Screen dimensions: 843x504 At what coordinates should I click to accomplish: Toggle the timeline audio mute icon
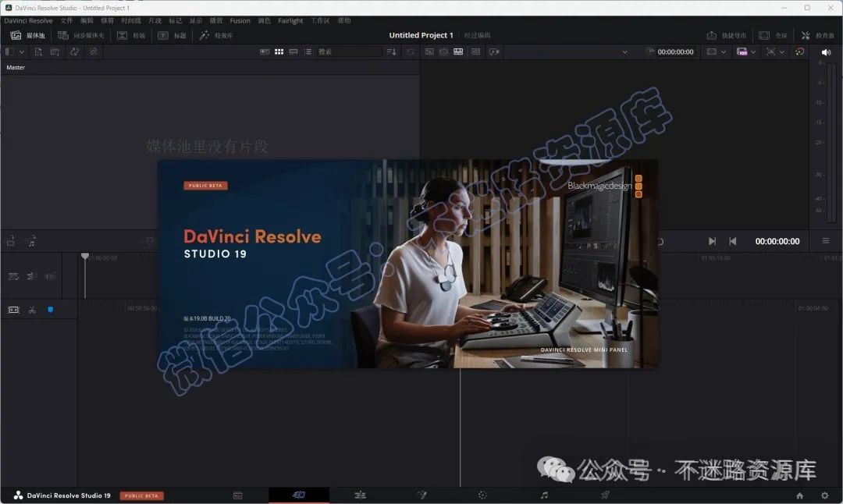tap(50, 276)
